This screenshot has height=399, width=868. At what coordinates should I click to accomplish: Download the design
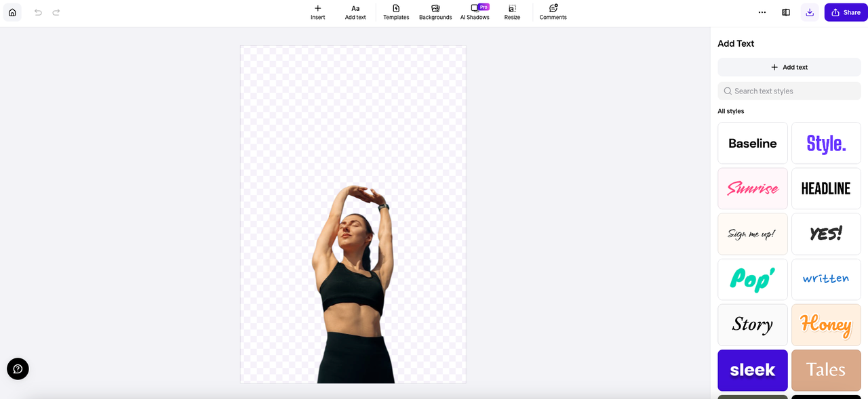click(x=810, y=12)
